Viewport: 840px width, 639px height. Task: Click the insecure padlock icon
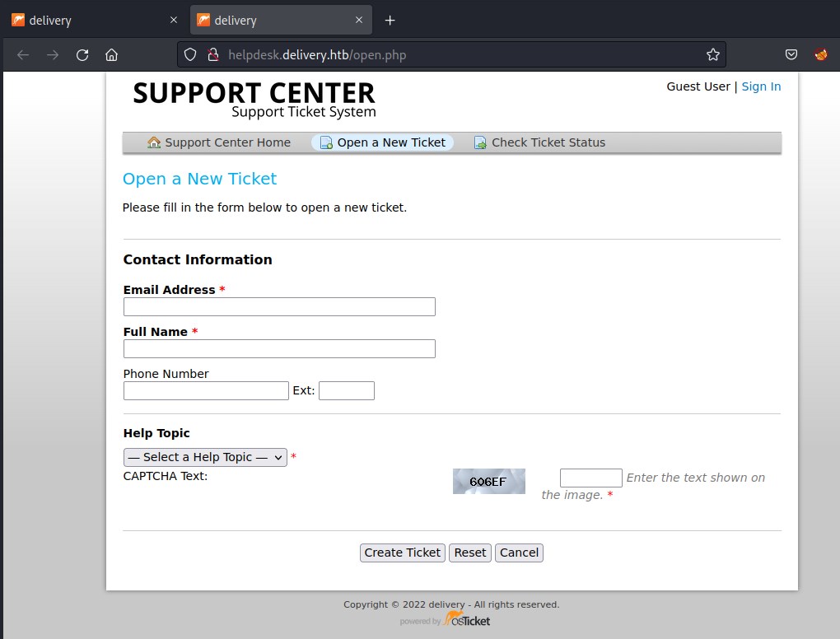point(212,55)
